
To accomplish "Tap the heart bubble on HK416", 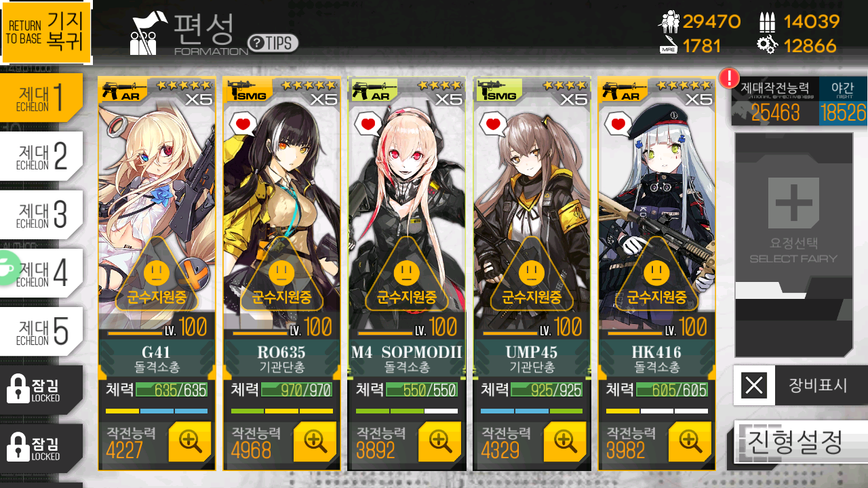I will coord(618,124).
